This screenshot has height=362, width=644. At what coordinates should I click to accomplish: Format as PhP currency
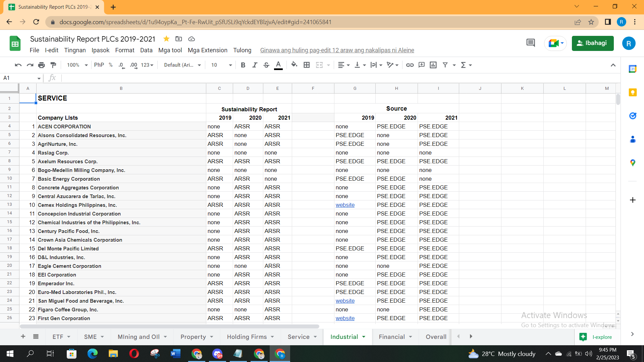(x=99, y=65)
